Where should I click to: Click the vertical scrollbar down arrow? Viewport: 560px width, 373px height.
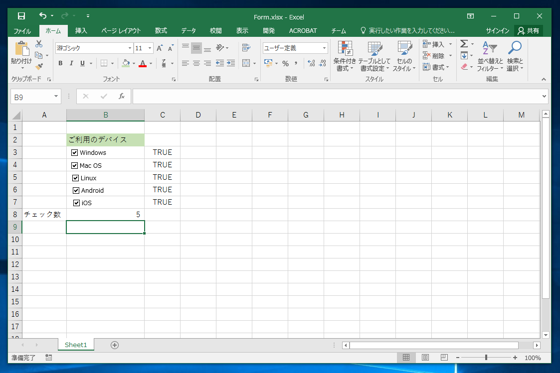(x=545, y=335)
